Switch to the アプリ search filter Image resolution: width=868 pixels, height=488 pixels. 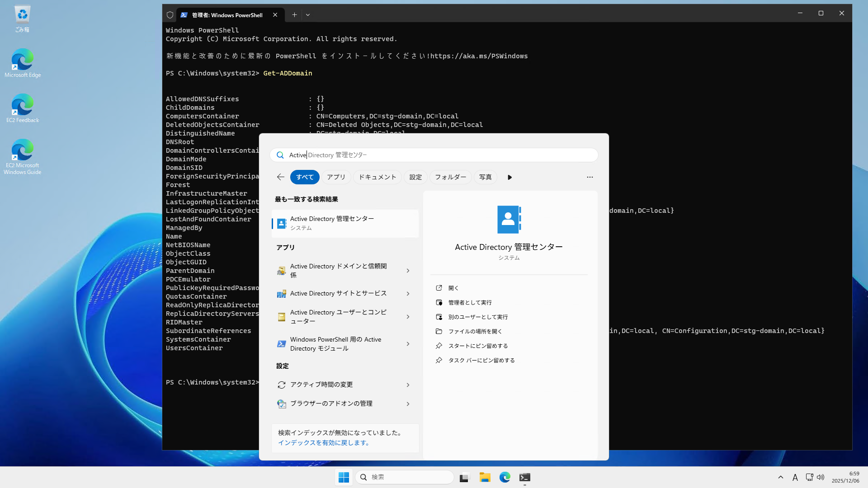[336, 177]
